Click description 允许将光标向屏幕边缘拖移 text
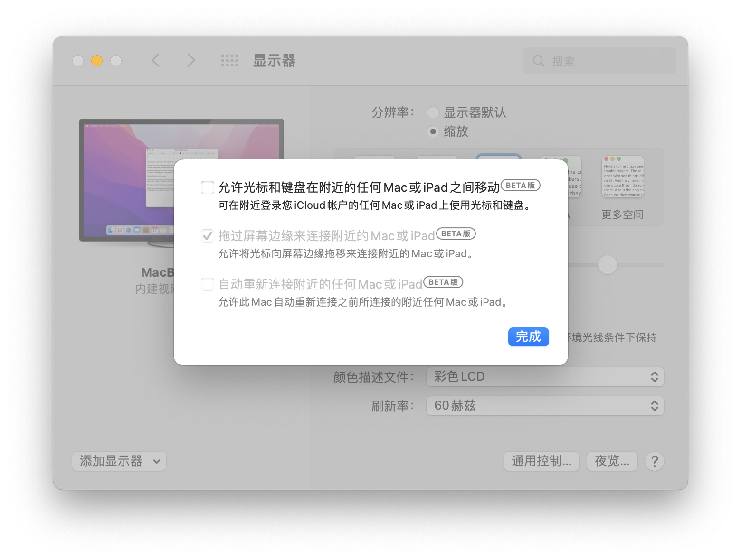 pos(346,254)
